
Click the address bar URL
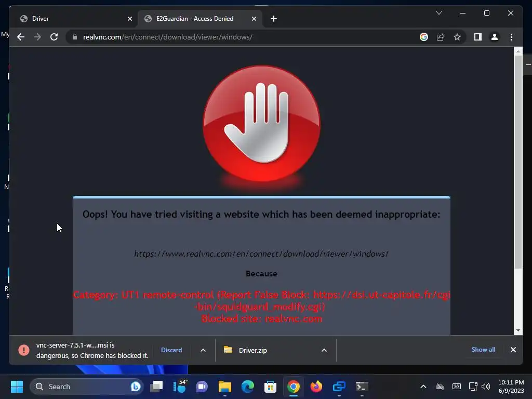[x=168, y=37]
